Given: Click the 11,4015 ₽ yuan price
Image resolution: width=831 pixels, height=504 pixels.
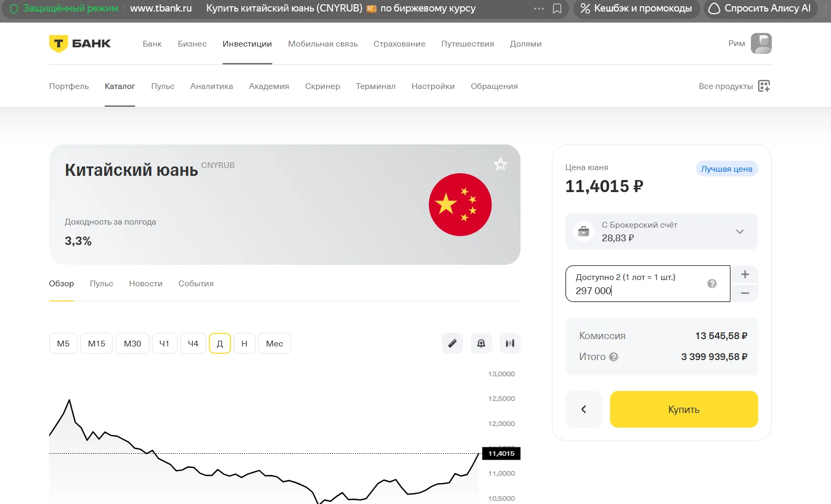Looking at the screenshot, I should (604, 186).
